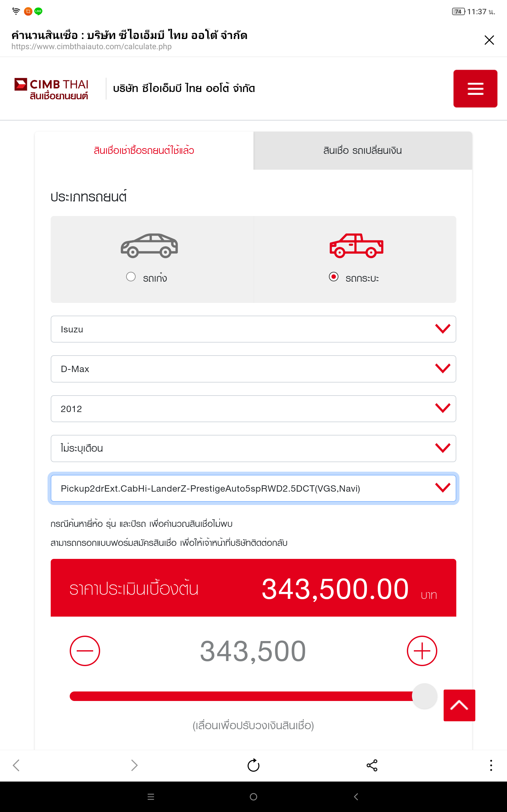The width and height of the screenshot is (507, 812).
Task: Switch to สินเชื่อ รถเปลี่ยนเงิน tab
Action: pyautogui.click(x=363, y=151)
